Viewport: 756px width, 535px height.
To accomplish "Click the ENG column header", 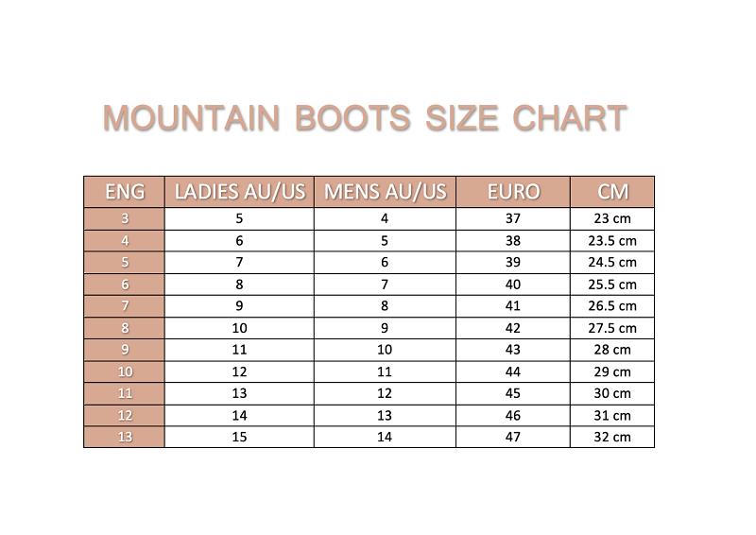I will coord(125,192).
